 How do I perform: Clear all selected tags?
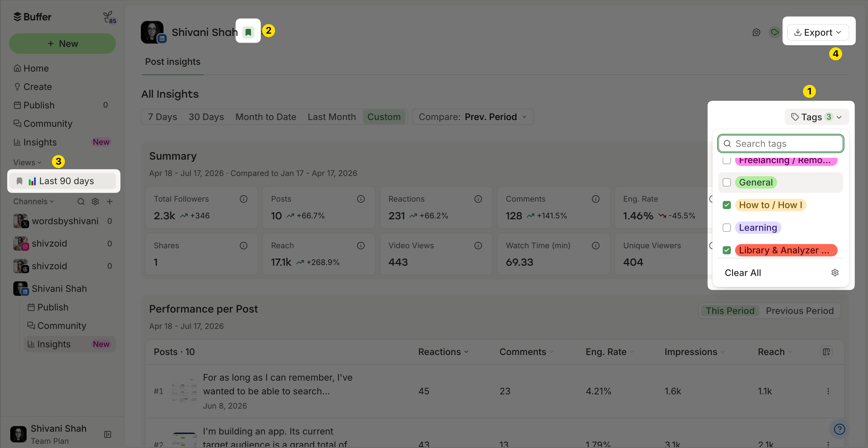pos(743,273)
